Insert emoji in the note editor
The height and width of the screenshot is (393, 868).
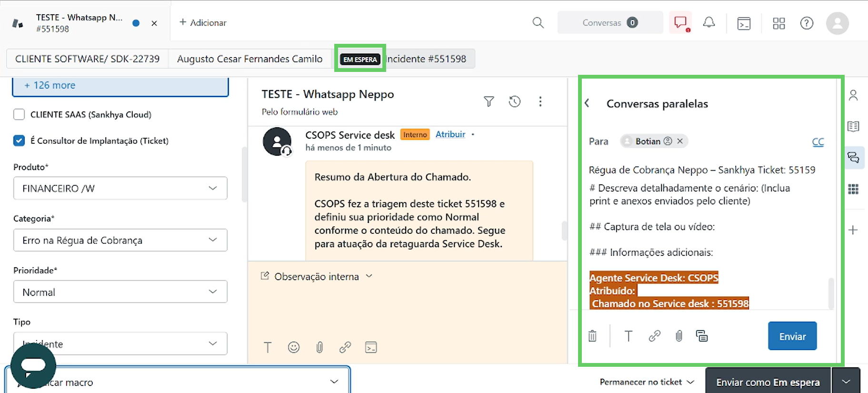click(294, 347)
